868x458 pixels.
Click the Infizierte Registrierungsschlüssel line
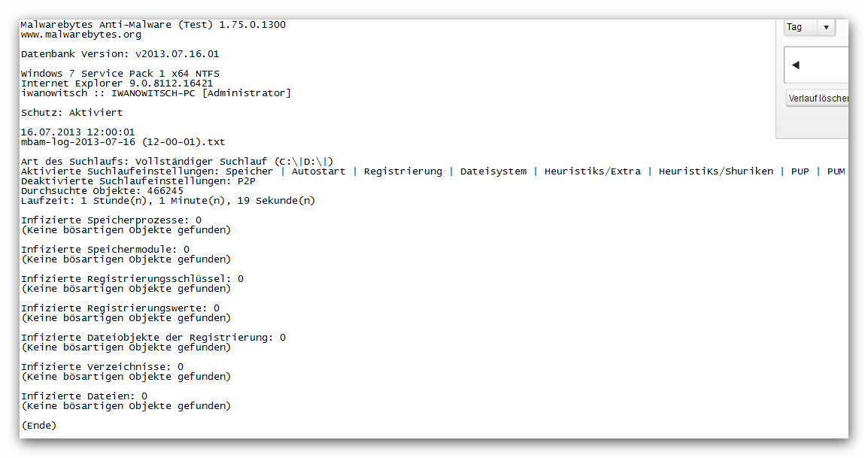[x=132, y=279]
